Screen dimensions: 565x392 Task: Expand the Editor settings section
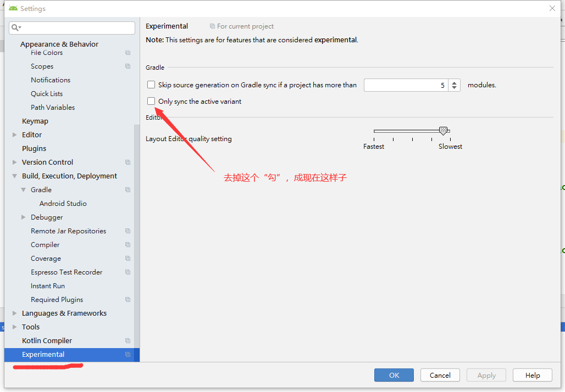click(x=14, y=135)
